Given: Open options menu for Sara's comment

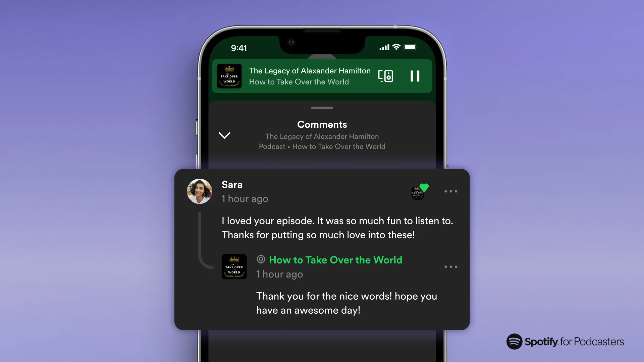Looking at the screenshot, I should click(451, 191).
